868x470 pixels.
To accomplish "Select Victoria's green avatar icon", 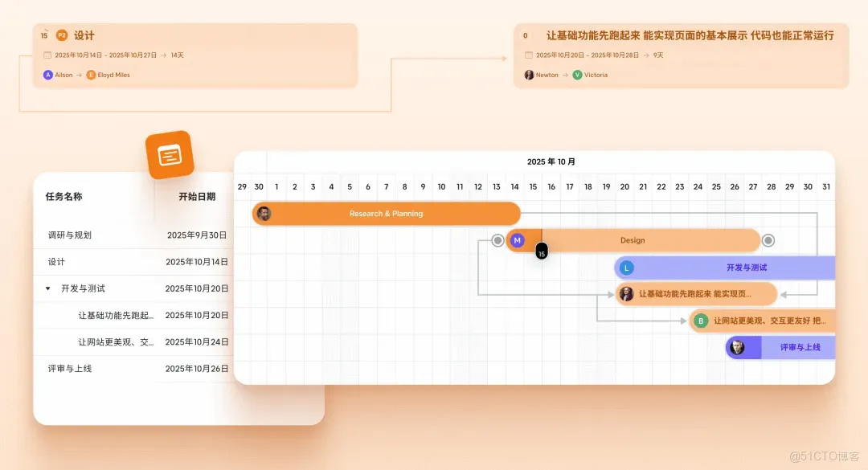I will 578,75.
